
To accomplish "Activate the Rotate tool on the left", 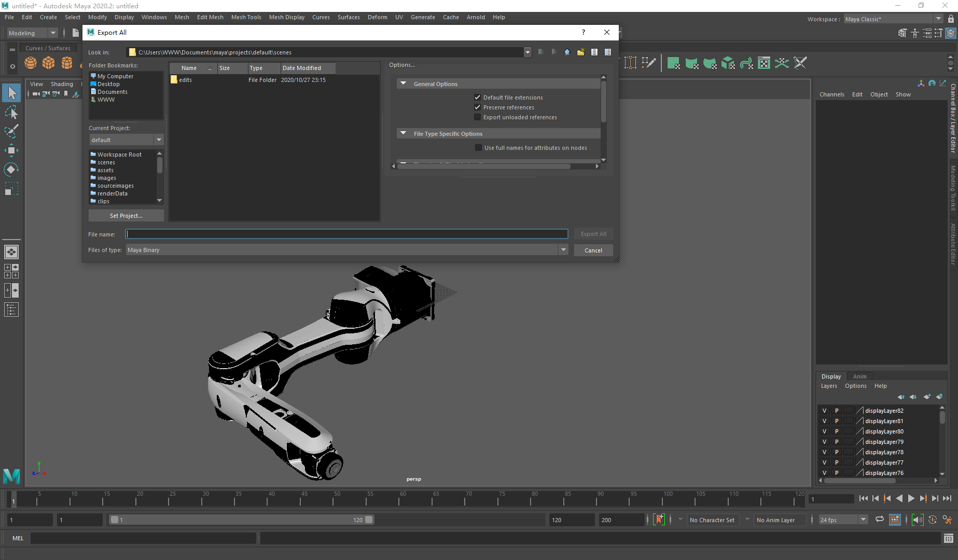I will [11, 169].
